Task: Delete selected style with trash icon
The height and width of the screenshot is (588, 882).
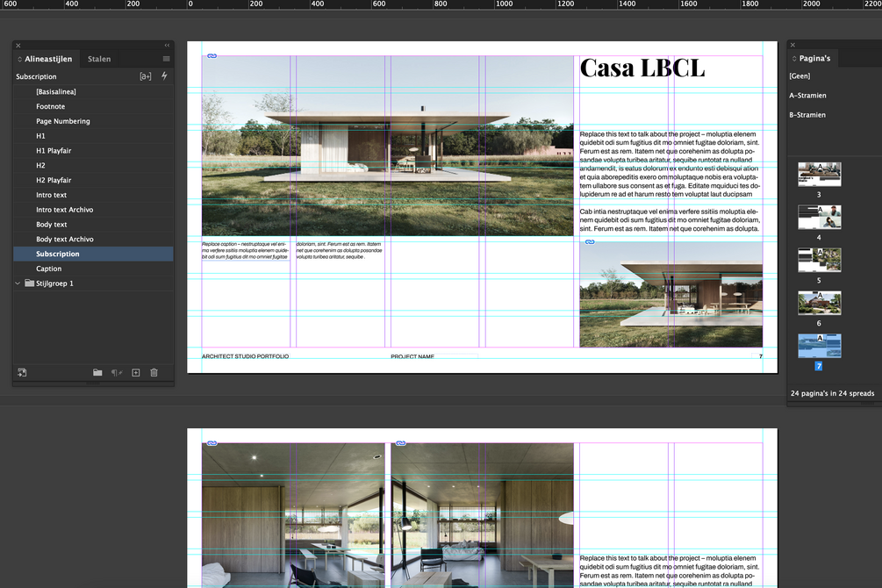Action: (154, 372)
